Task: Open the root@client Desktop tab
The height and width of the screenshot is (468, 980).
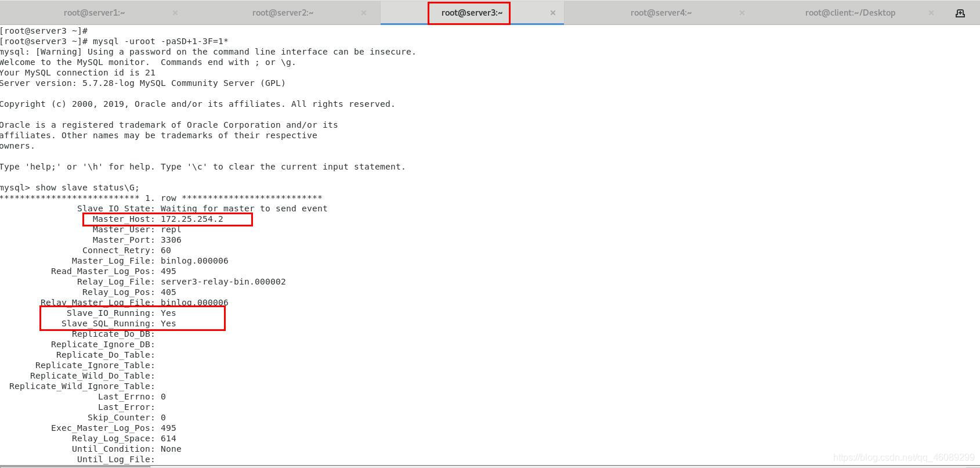Action: tap(850, 13)
